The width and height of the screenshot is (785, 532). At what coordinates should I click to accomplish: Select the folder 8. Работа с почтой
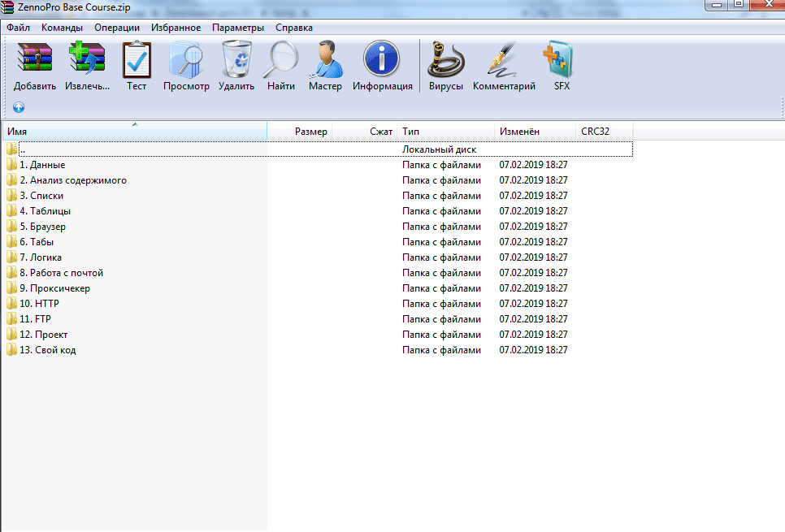click(62, 273)
